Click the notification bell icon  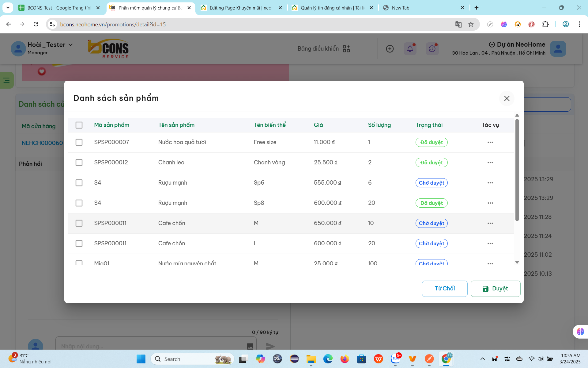click(410, 49)
